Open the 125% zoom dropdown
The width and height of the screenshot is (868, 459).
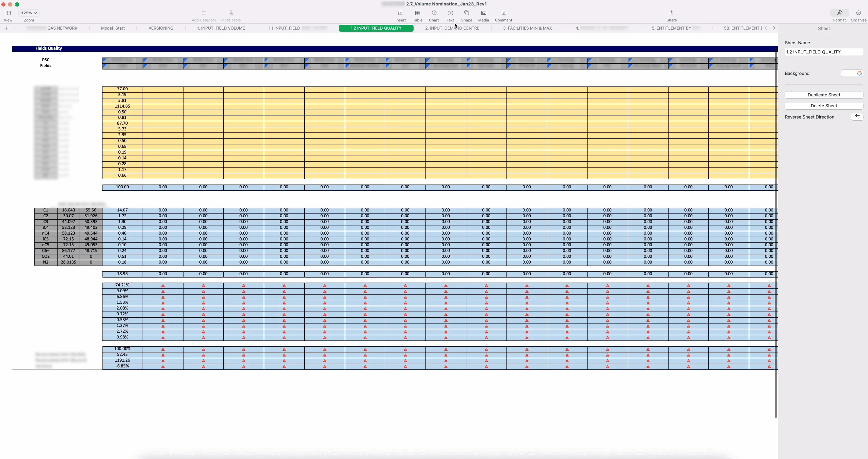coord(29,13)
